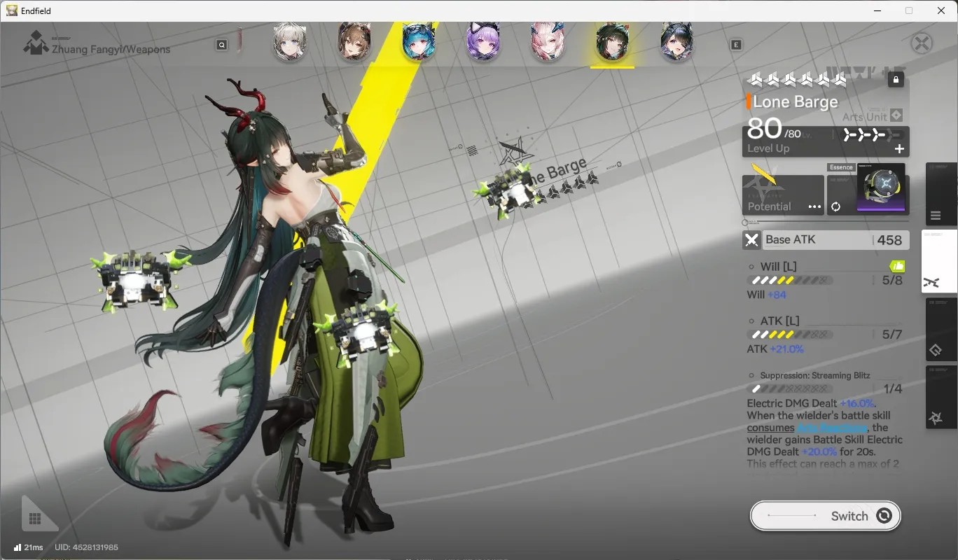Click the Switch weapon button
This screenshot has height=560, width=958.
(826, 516)
